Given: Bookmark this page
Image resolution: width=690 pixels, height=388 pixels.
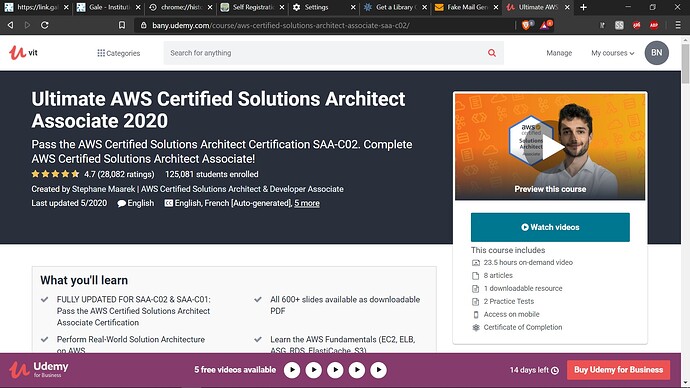Looking at the screenshot, I should (122, 25).
